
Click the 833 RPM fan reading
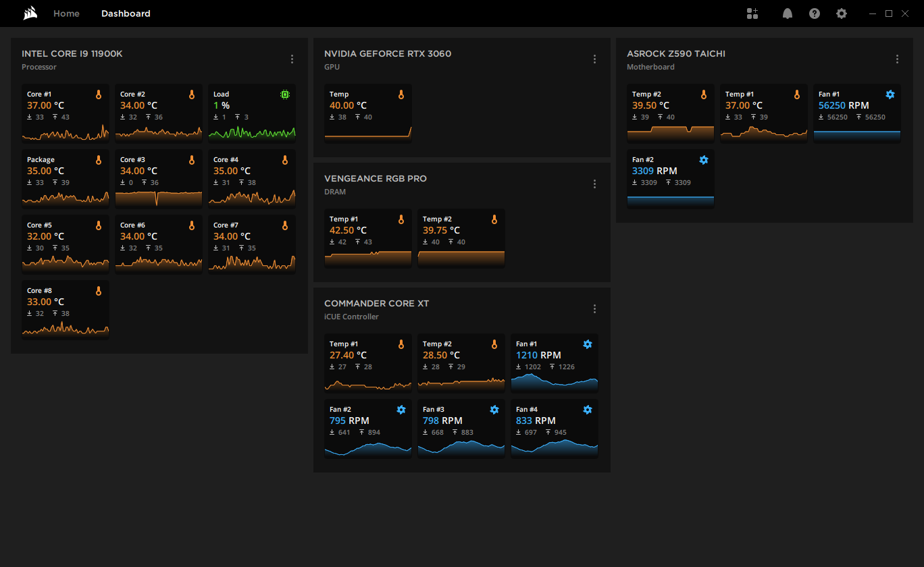coord(536,421)
